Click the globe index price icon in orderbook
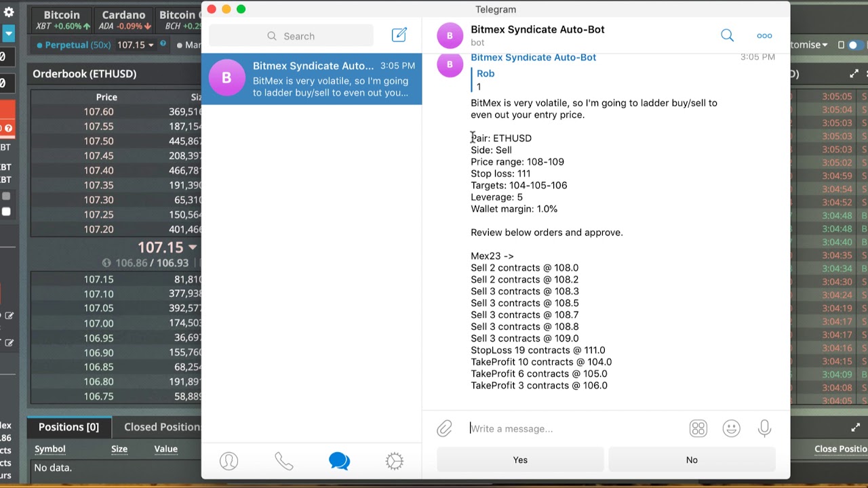This screenshot has height=488, width=868. pos(106,262)
